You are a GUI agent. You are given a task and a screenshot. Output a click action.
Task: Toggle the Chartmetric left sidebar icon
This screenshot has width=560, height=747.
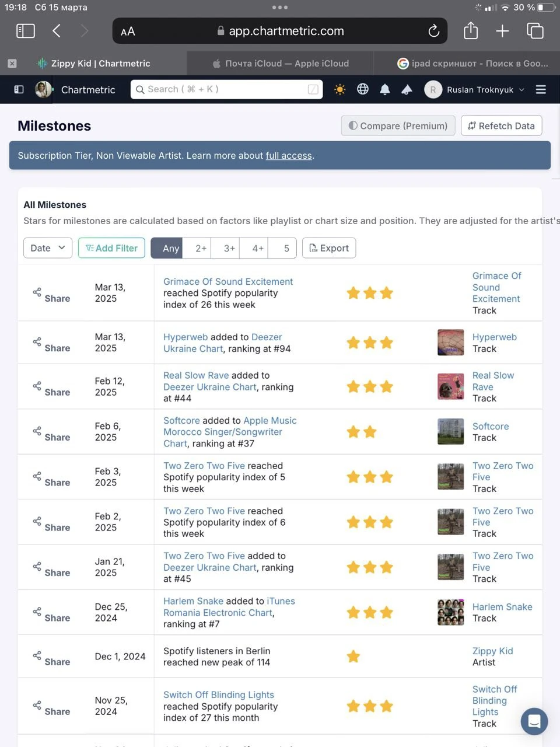pos(19,89)
